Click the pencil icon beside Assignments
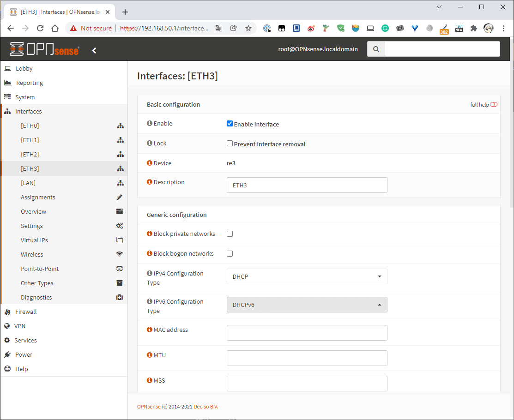The image size is (514, 420). [x=120, y=197]
